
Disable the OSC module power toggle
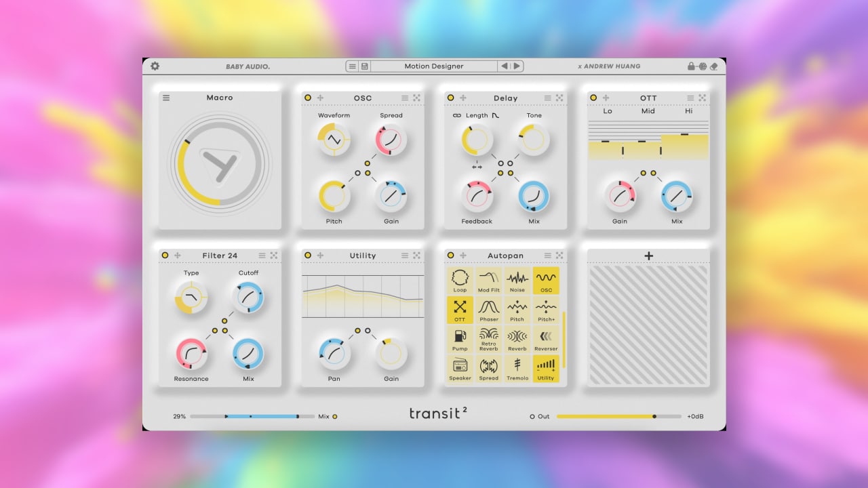click(x=308, y=98)
